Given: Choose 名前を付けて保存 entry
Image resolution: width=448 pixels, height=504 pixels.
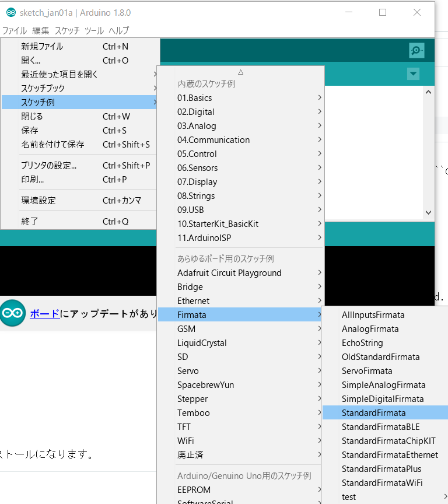Looking at the screenshot, I should coord(79,144).
